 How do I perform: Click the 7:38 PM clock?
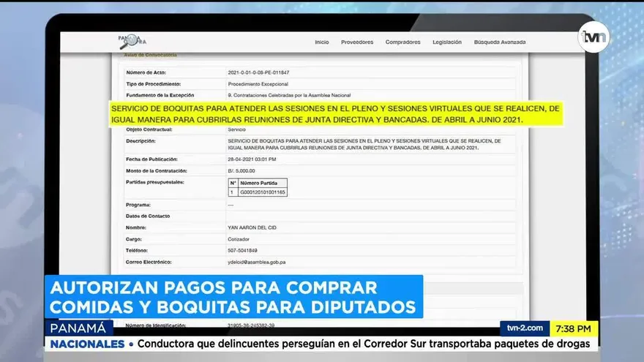tap(573, 329)
